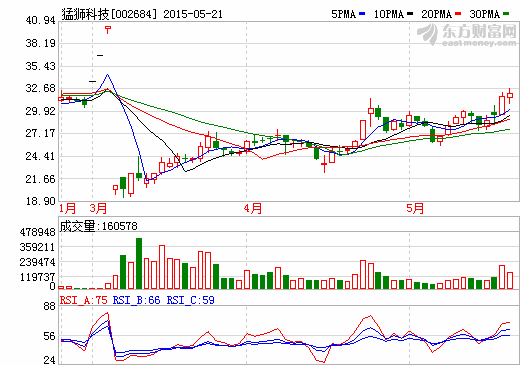
Task: Click the 3月 month marker
Action: coord(98,209)
